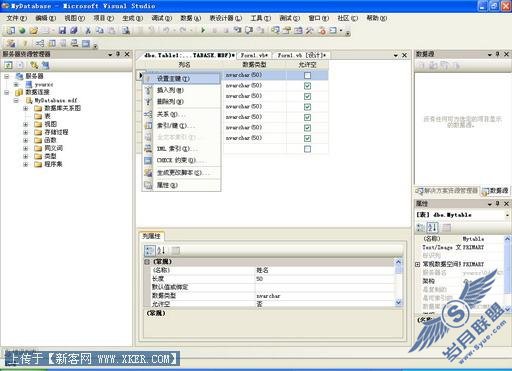Collapse the MyDatabase.mdf tree node

click(x=16, y=100)
